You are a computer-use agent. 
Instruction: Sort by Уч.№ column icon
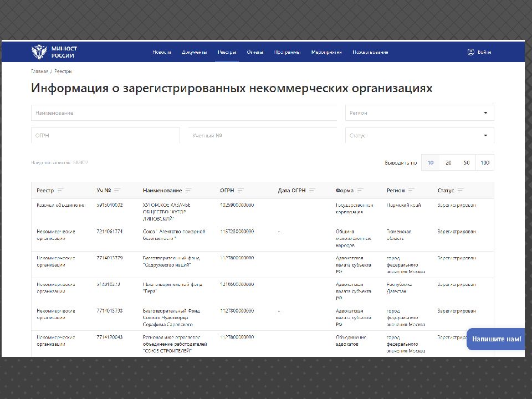(x=117, y=190)
